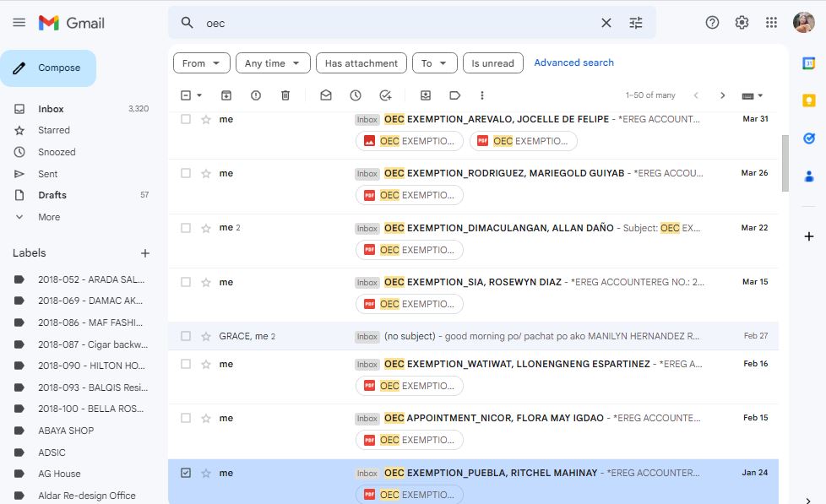The height and width of the screenshot is (504, 826).
Task: Mark selected email as read
Action: pos(325,95)
